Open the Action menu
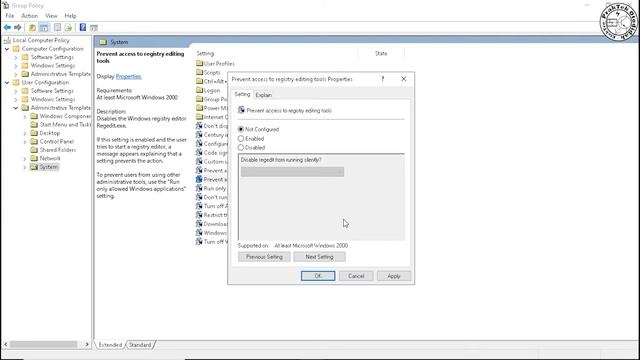This screenshot has height=360, width=640. click(x=29, y=16)
